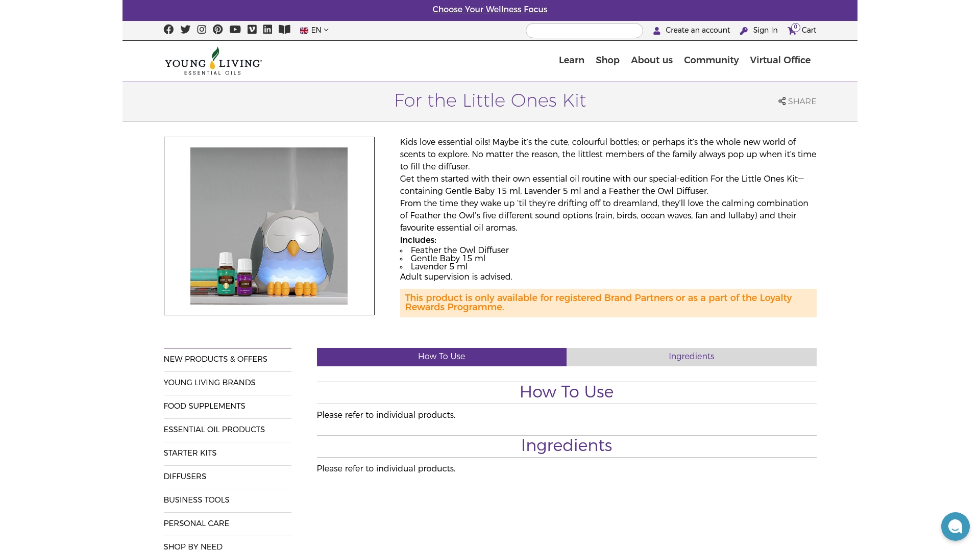Click the owl diffuser product image
Screen dimensions: 980x551
tap(269, 226)
